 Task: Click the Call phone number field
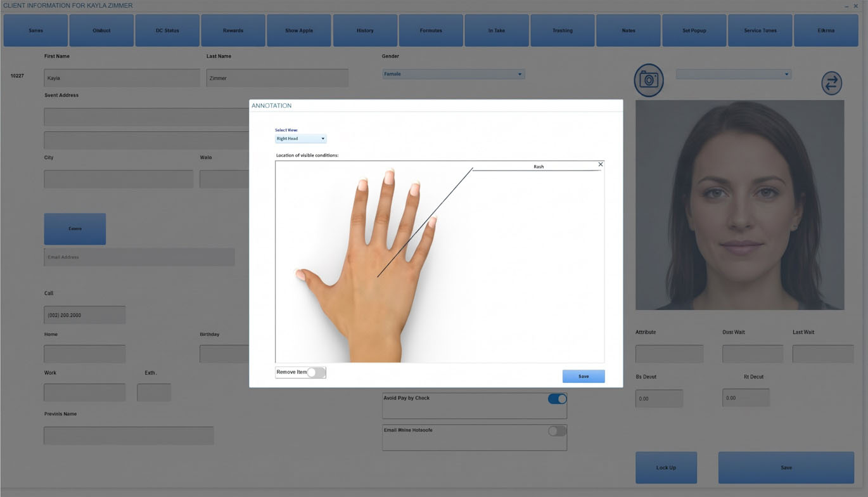pos(84,315)
